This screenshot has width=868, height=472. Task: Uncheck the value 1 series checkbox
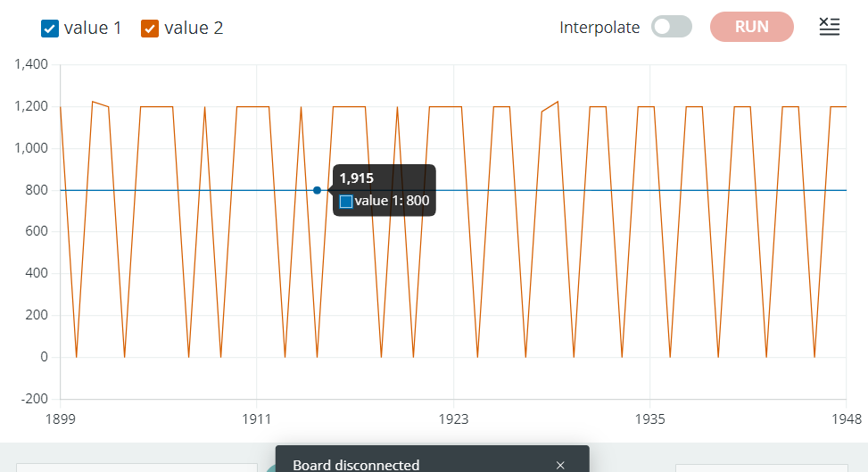[x=50, y=29]
